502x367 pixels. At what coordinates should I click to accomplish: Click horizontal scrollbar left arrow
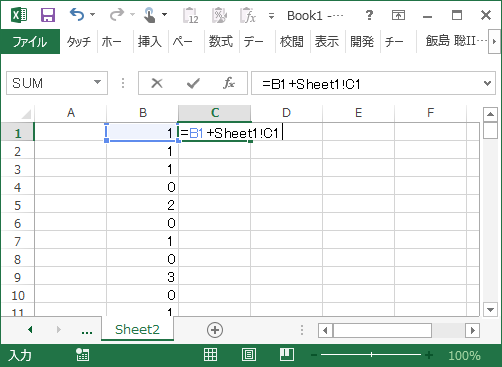click(325, 331)
